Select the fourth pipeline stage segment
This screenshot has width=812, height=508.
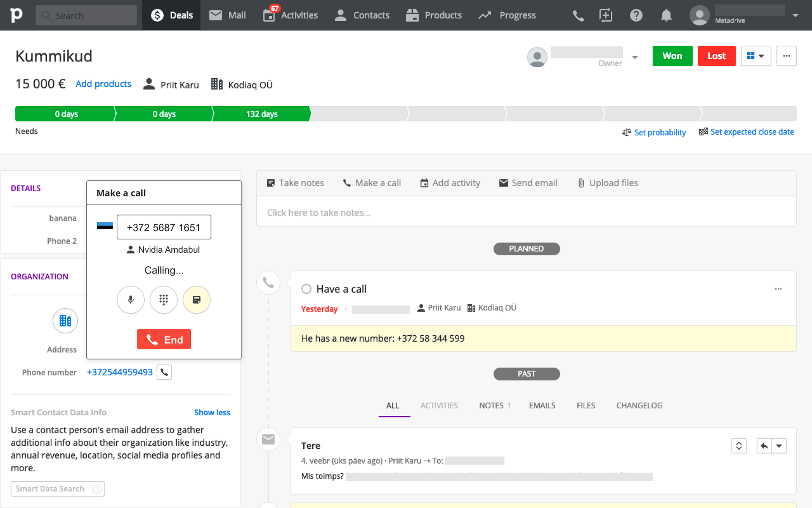359,114
